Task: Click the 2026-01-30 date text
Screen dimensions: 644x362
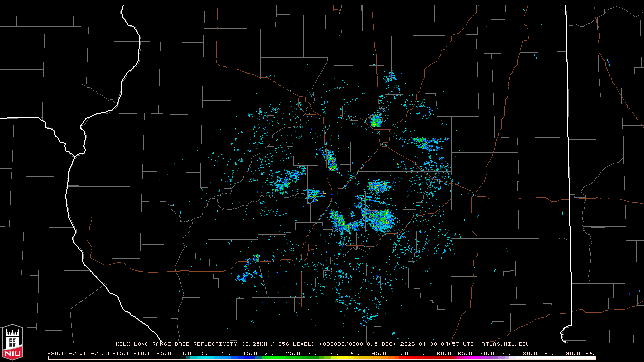Action: [420, 344]
